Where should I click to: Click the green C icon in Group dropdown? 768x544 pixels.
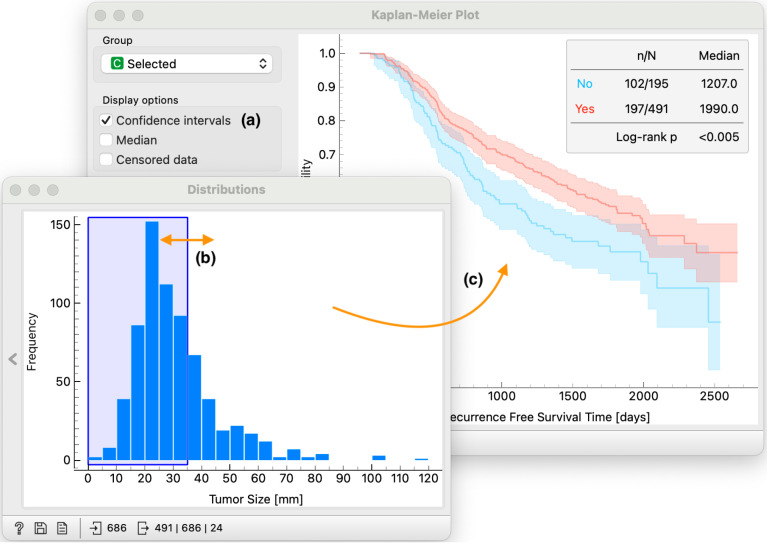coord(117,63)
